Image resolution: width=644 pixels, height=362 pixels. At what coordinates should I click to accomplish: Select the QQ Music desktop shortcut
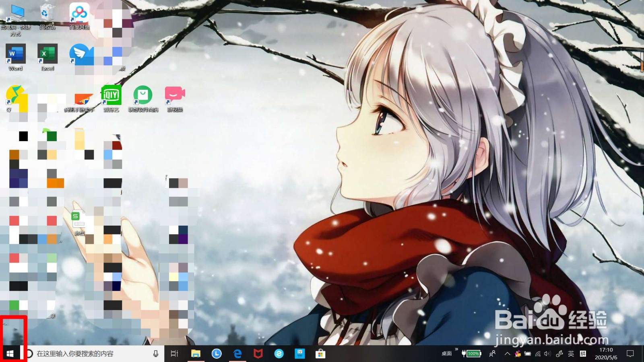(16, 99)
